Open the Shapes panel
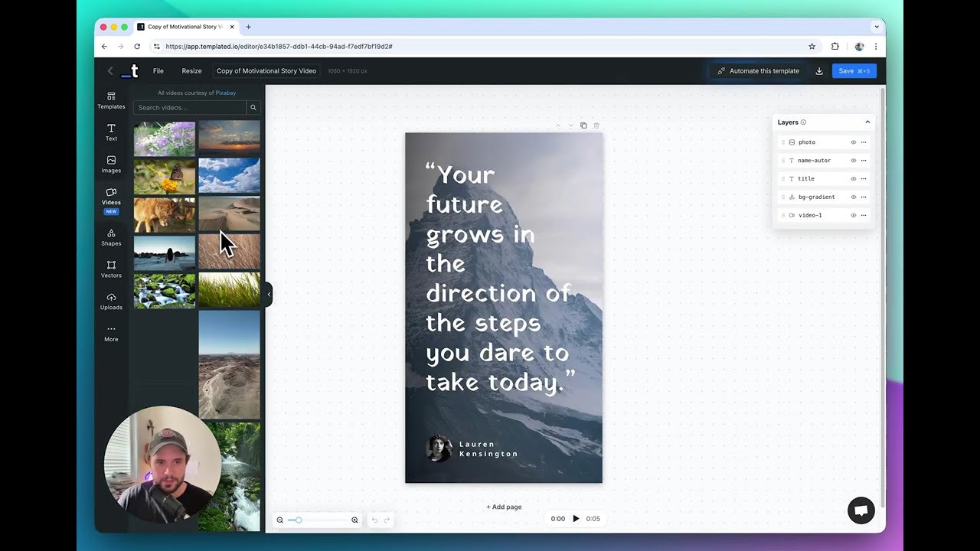This screenshot has height=551, width=980. pyautogui.click(x=111, y=237)
